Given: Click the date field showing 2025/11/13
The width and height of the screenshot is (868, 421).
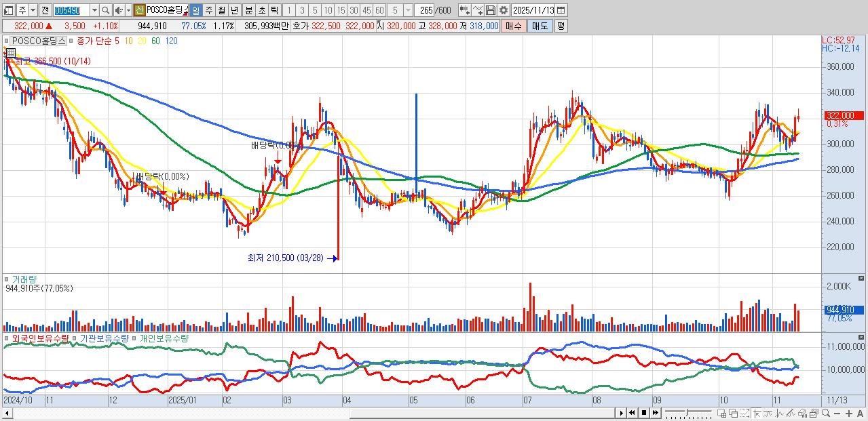Looking at the screenshot, I should 533,10.
